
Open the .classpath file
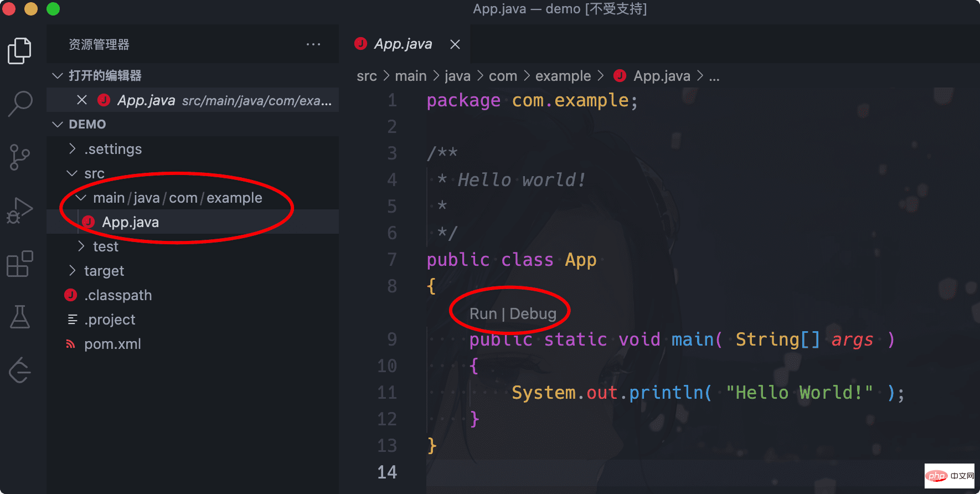118,295
